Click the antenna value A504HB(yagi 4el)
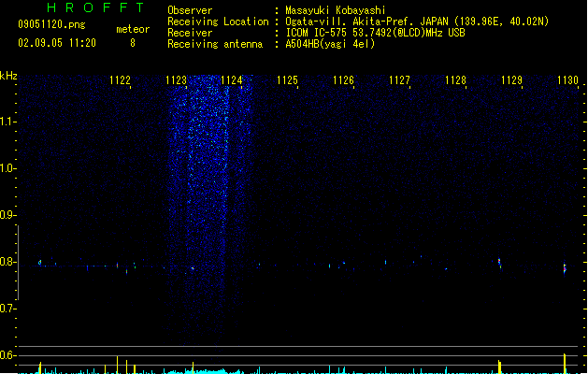 330,44
